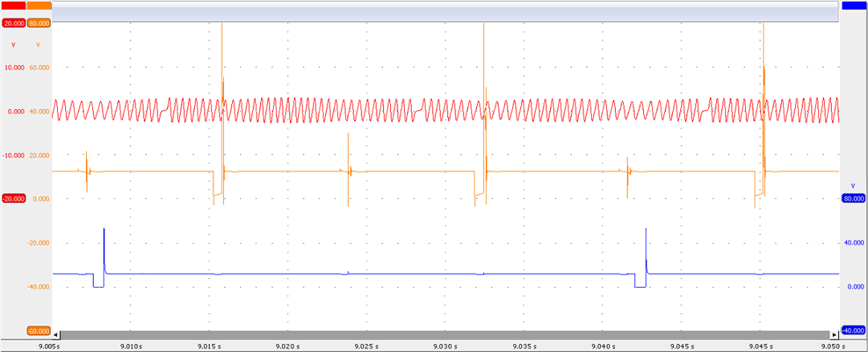Click the red channel color block
868x352 pixels.
13,6
